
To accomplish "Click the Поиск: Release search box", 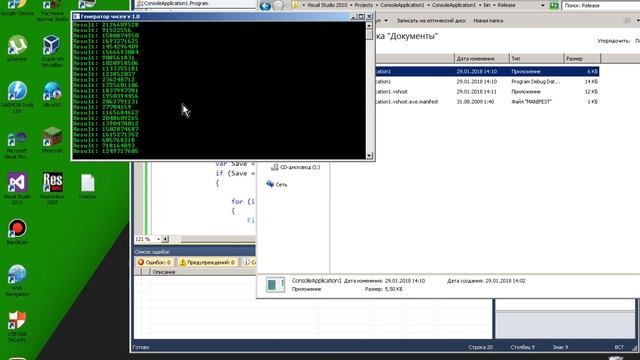I will [x=601, y=6].
